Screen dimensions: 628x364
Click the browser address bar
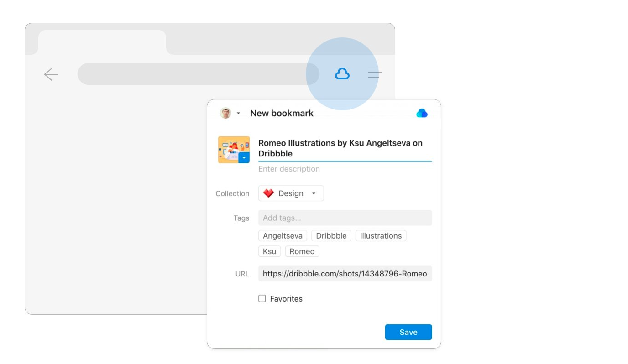(x=199, y=74)
